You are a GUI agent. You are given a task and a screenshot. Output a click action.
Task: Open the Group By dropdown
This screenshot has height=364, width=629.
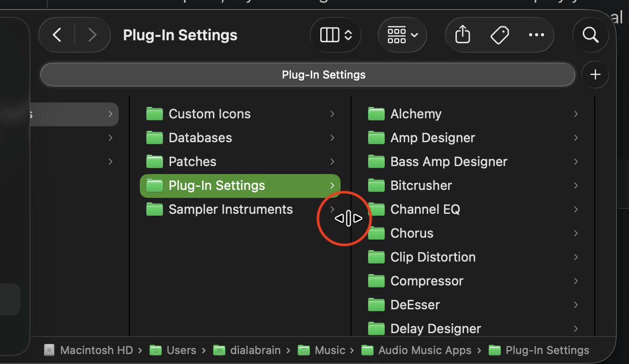[x=402, y=35]
